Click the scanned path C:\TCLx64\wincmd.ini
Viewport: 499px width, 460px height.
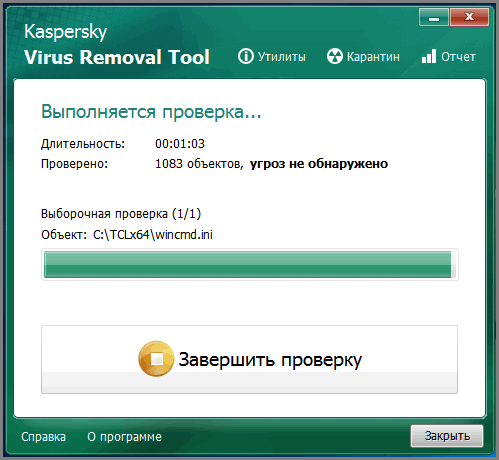tap(153, 235)
